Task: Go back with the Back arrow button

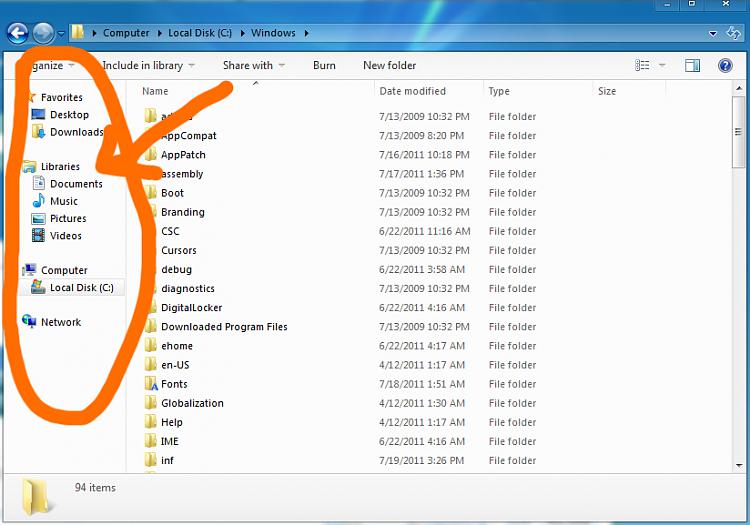Action: pyautogui.click(x=18, y=33)
